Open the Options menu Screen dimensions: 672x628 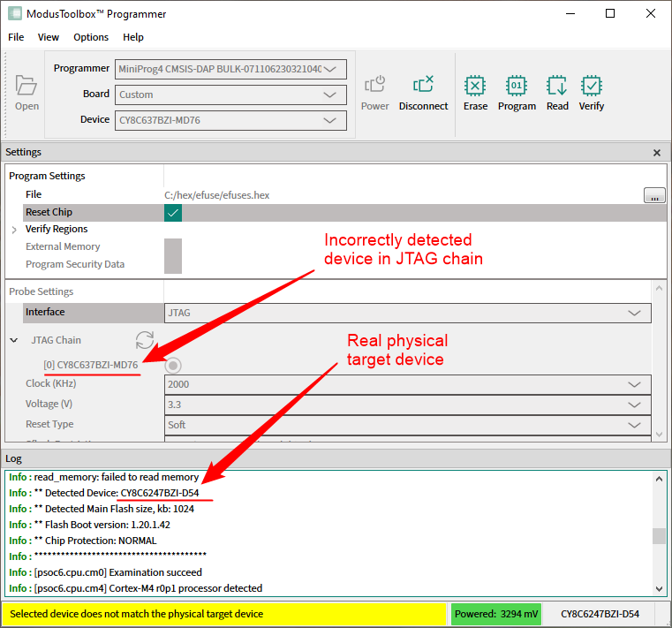(x=91, y=37)
